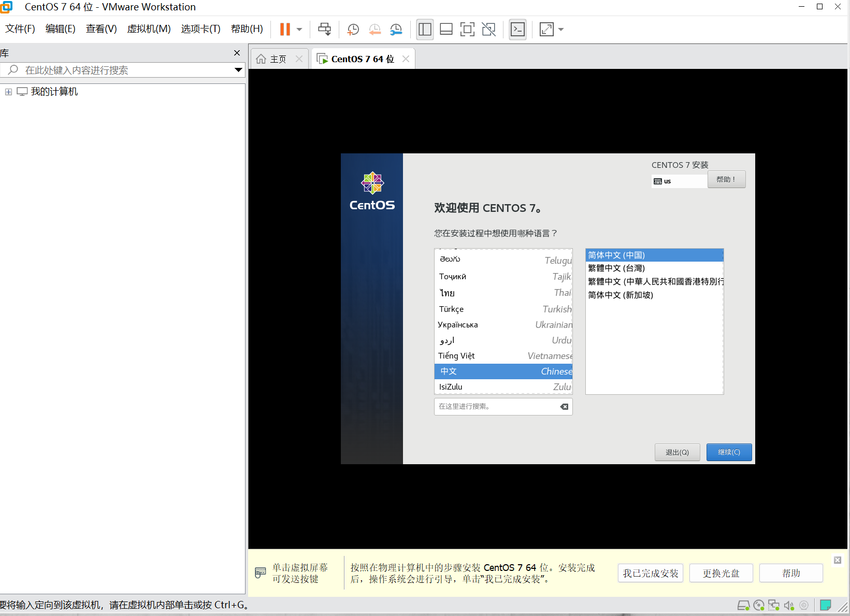
Task: Open the Snapshot Manager
Action: click(396, 29)
